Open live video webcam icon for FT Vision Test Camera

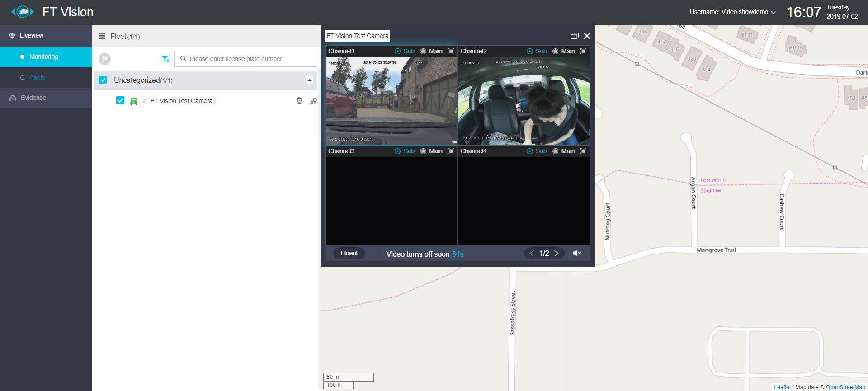[x=299, y=101]
